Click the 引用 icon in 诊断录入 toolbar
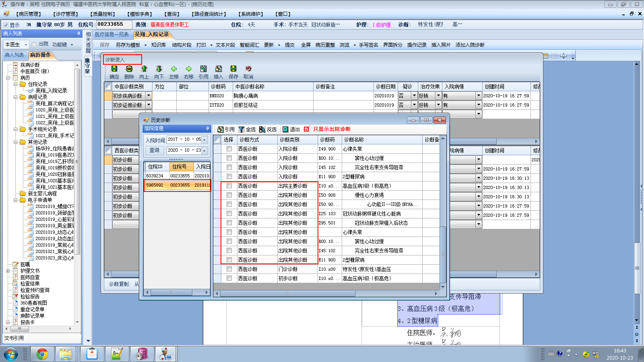644x362 pixels. [204, 69]
